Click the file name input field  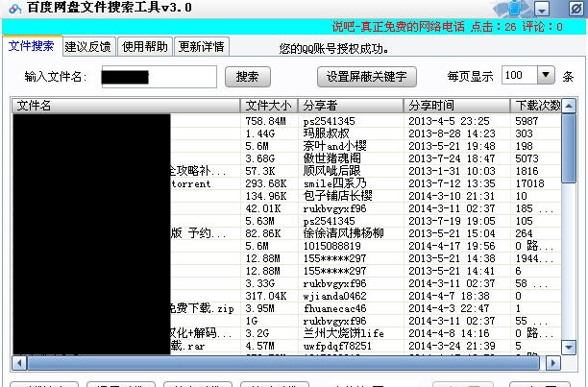[x=159, y=77]
